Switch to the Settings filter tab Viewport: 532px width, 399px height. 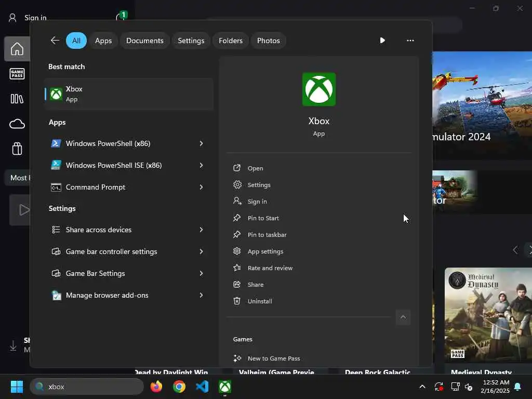191,41
